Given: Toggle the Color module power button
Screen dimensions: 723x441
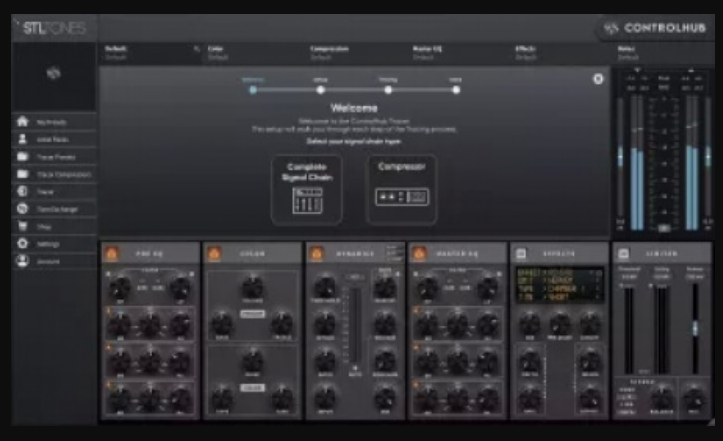Looking at the screenshot, I should click(214, 253).
